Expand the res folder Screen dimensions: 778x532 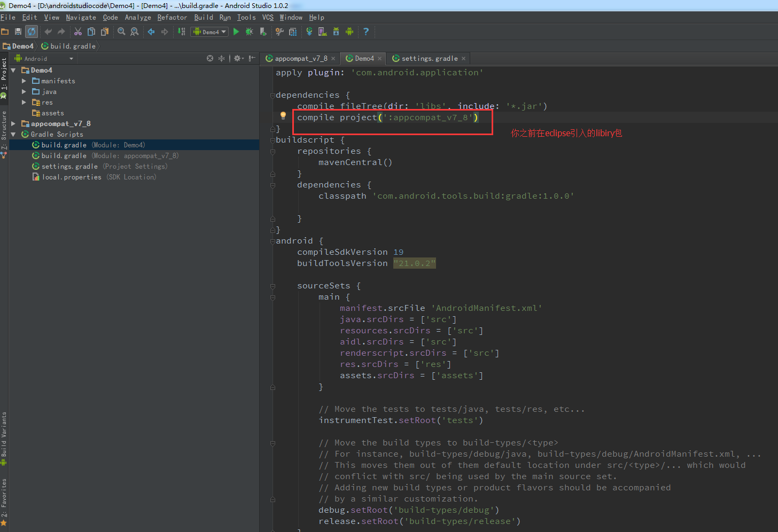point(24,102)
